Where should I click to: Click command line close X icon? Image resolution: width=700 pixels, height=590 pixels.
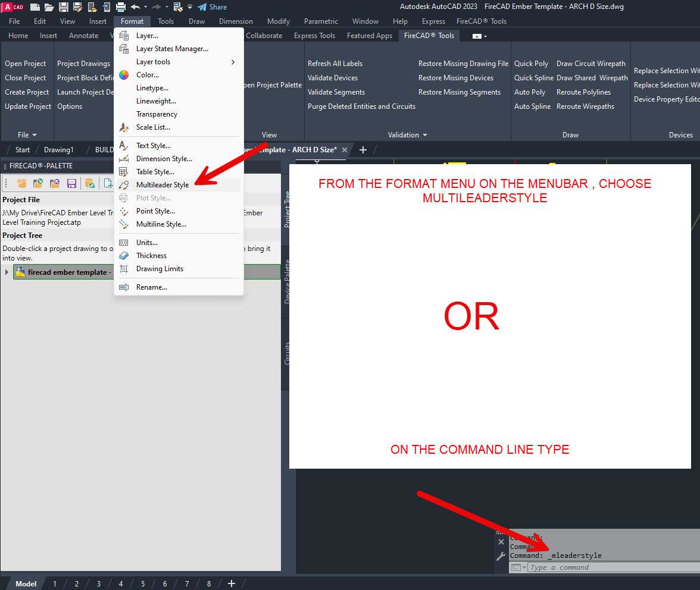[x=501, y=542]
